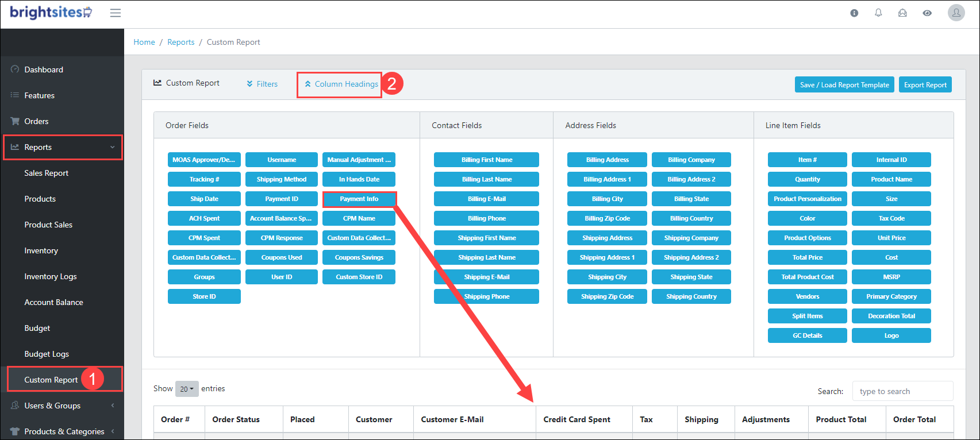Screen dimensions: 980x440
Task: Click the Products & Categories shirt icon
Action: (x=15, y=431)
